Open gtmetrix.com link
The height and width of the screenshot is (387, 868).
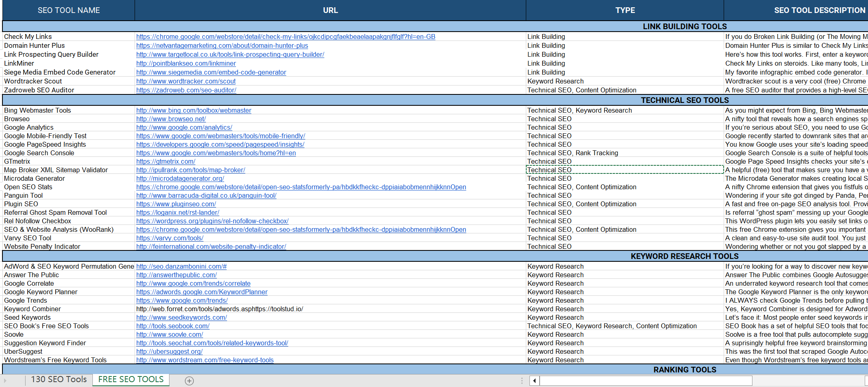pos(166,161)
